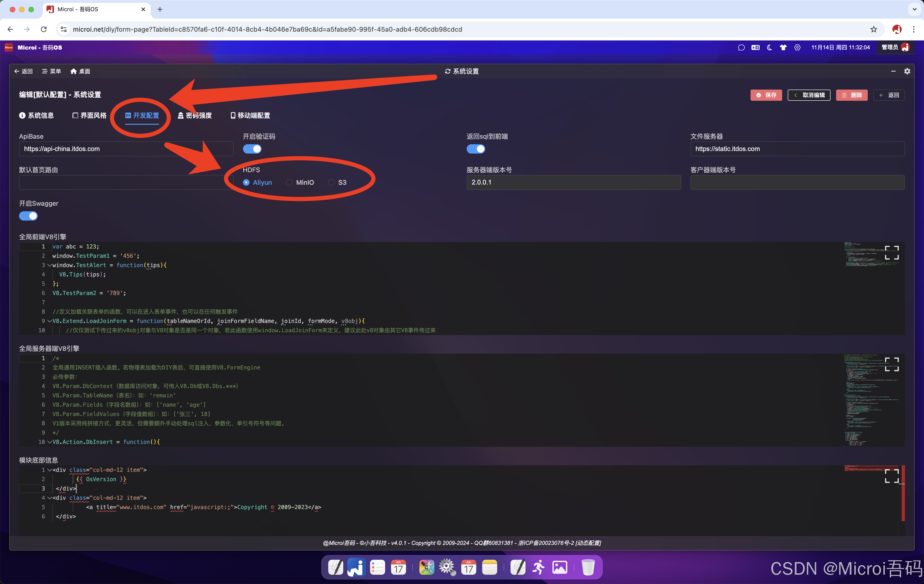Click the gear icon beside the date

[797, 48]
